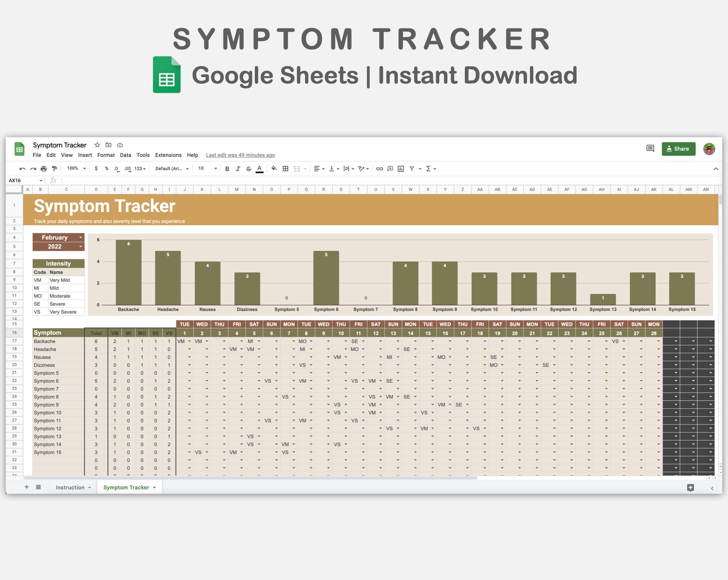Click the borders icon
728x580 pixels.
tap(285, 169)
